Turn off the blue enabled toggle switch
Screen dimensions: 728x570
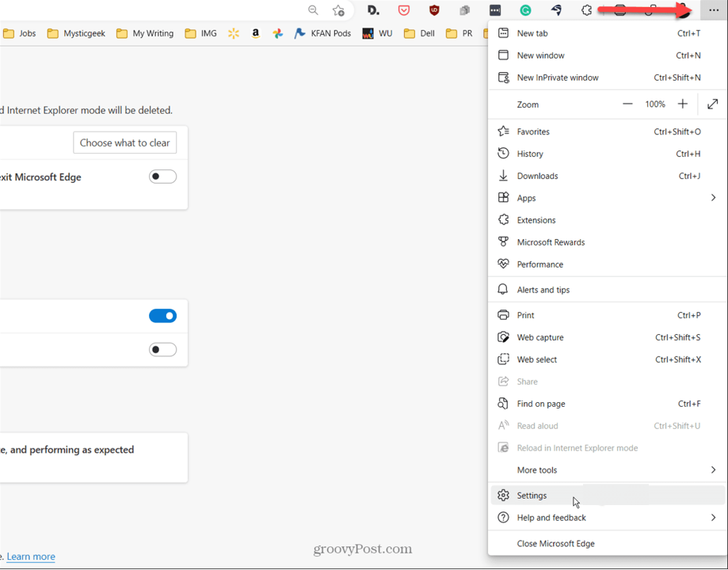click(162, 316)
